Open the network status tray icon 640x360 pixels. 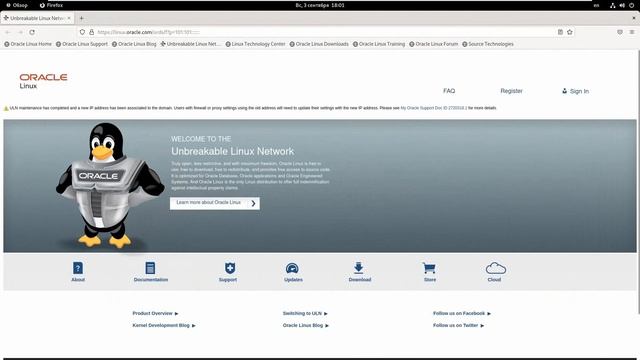[613, 5]
